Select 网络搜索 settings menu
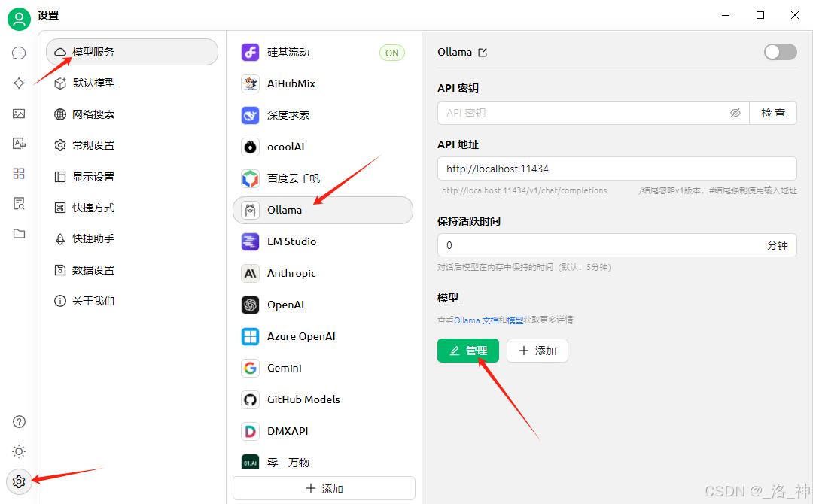 point(132,114)
